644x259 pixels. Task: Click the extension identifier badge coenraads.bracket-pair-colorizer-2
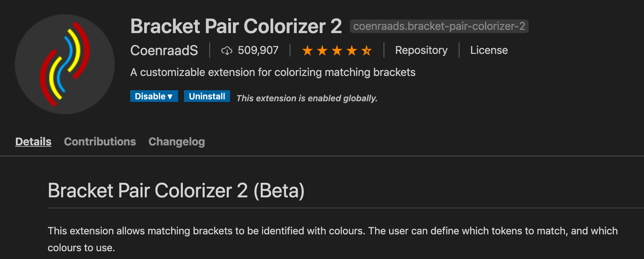click(x=439, y=27)
